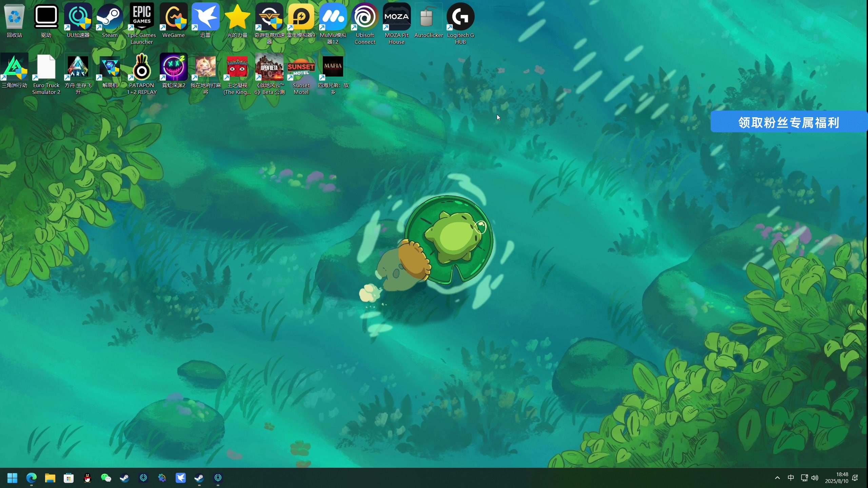Image resolution: width=868 pixels, height=488 pixels.
Task: Open the clock showing 18:48 2025/8/10
Action: (x=836, y=478)
